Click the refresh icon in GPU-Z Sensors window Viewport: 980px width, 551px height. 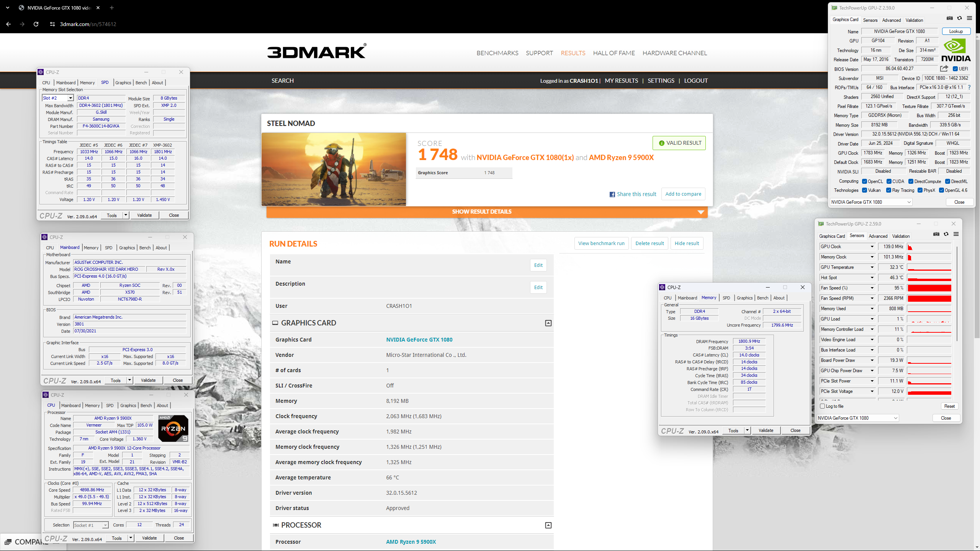point(946,234)
